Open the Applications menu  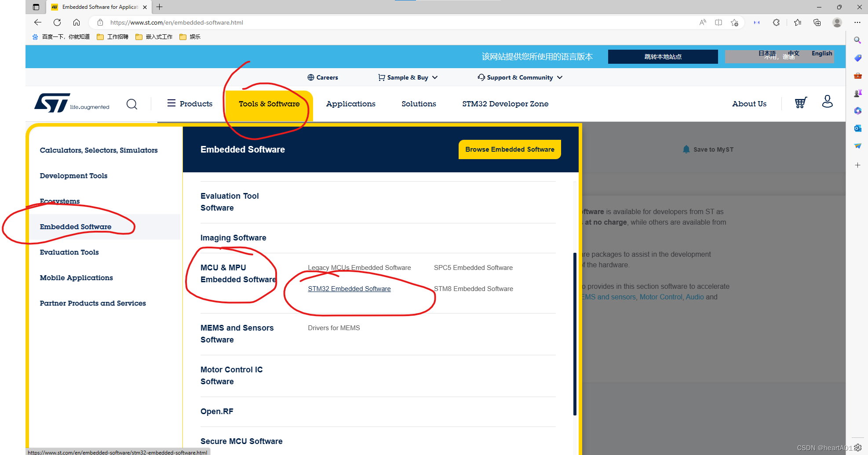pos(351,104)
